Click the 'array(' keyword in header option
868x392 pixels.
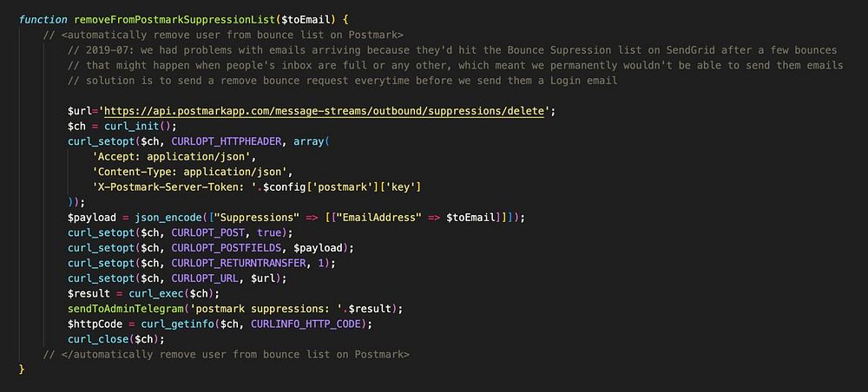point(311,141)
